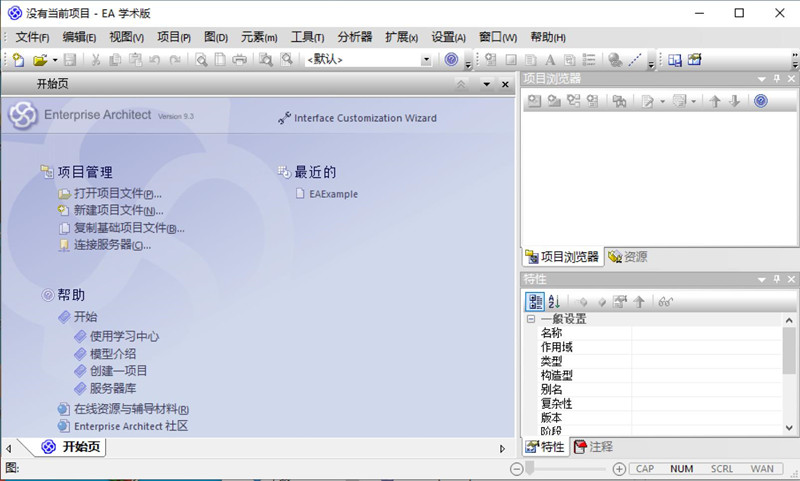The width and height of the screenshot is (800, 481).
Task: Click the zoom-in plus button in status bar
Action: click(619, 469)
